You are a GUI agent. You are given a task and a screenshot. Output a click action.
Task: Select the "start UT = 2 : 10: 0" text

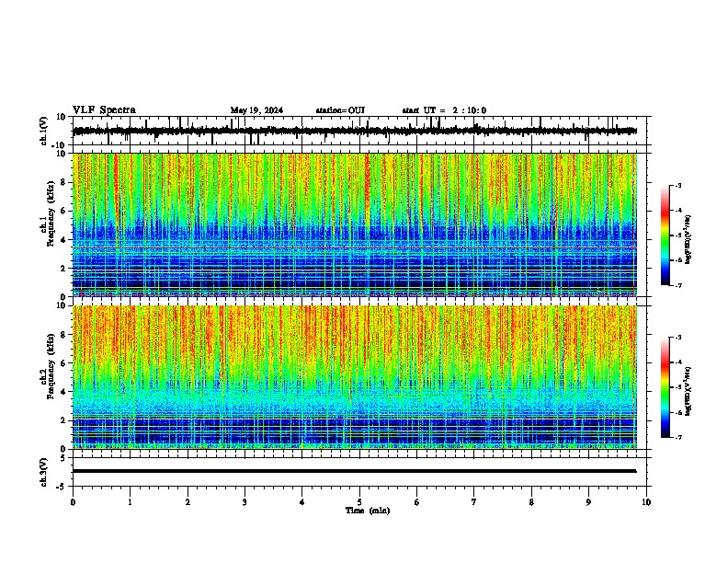tap(444, 110)
